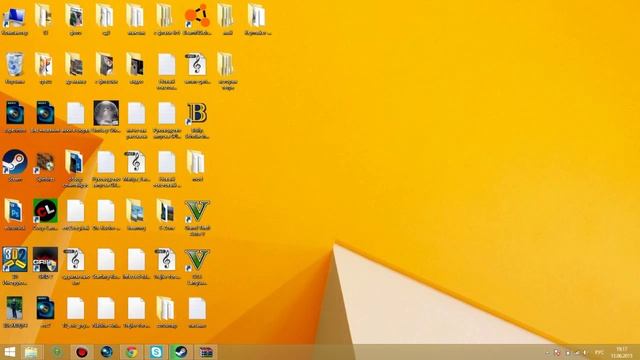Select the standing person photo thumbnail
640x360 pixels.
tap(15, 312)
